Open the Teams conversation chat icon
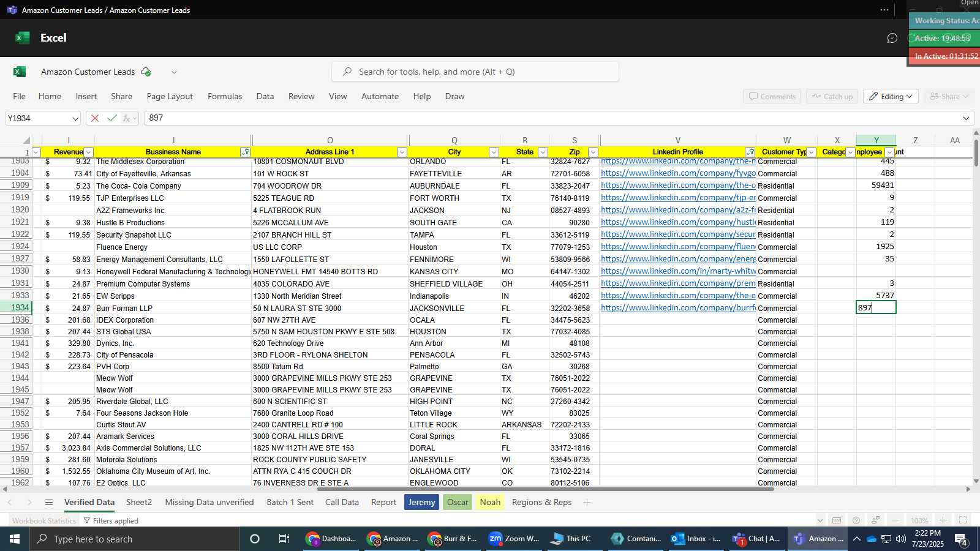The width and height of the screenshot is (980, 551). point(892,38)
